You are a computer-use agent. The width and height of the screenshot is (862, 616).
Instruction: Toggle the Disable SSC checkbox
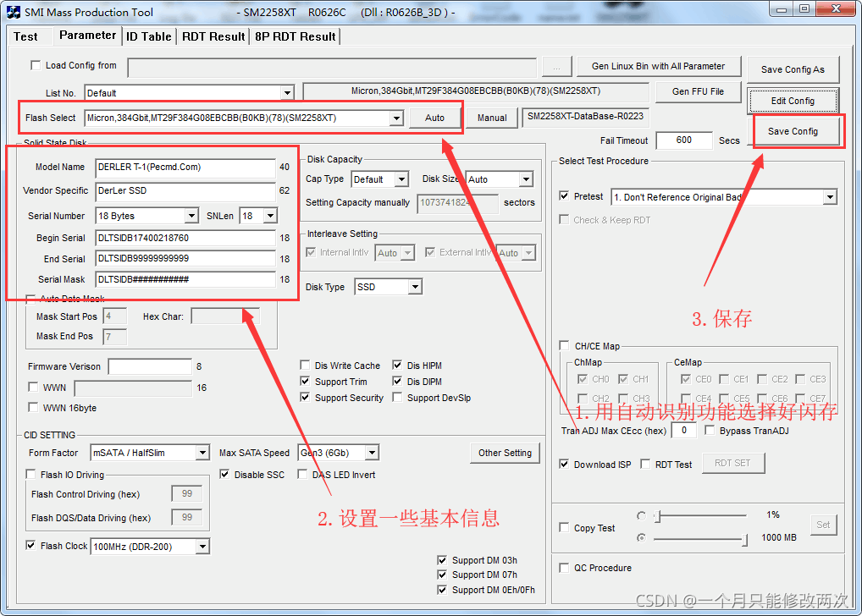click(x=224, y=474)
